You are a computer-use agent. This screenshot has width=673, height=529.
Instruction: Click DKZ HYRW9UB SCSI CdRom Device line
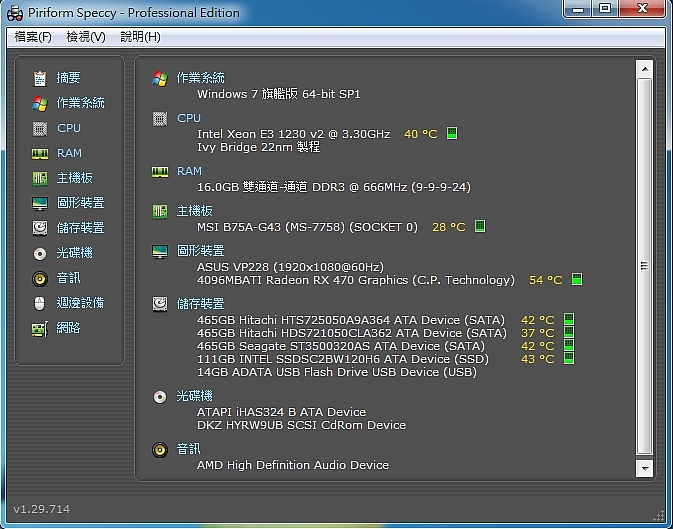(301, 425)
